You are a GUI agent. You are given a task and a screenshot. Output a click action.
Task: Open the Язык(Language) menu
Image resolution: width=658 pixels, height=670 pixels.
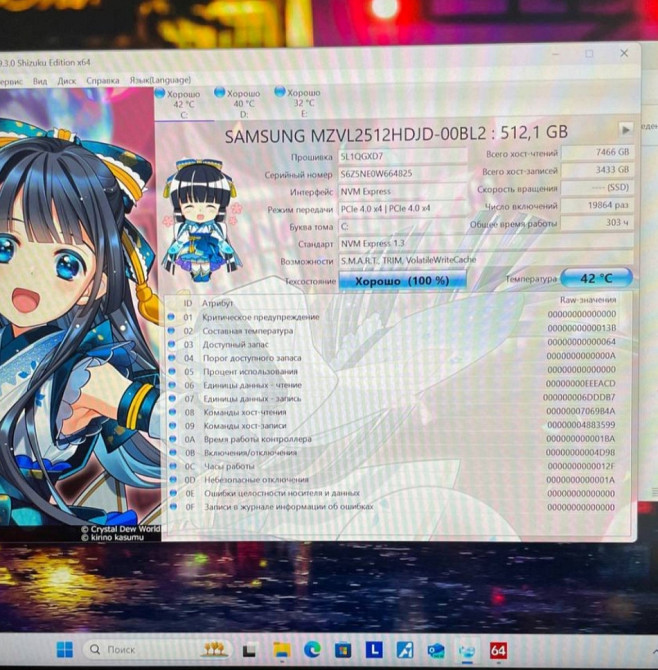pos(160,80)
